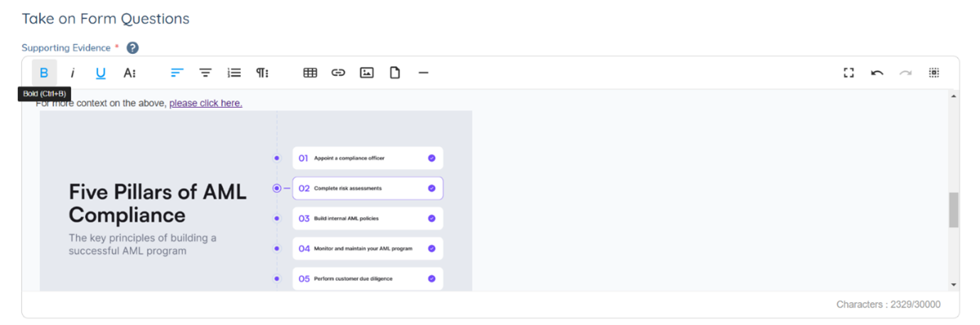The height and width of the screenshot is (325, 980).
Task: Undo the last edit
Action: 877,72
